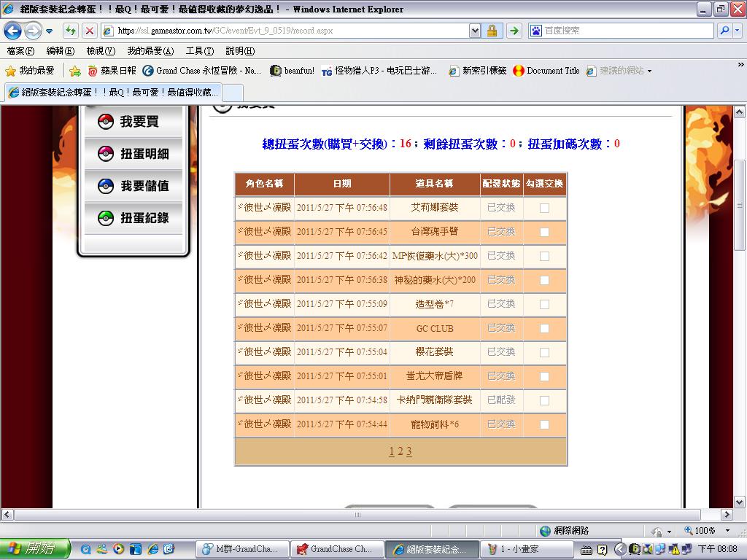This screenshot has height=560, width=747.
Task: Click the Refresh page icon
Action: [x=70, y=31]
